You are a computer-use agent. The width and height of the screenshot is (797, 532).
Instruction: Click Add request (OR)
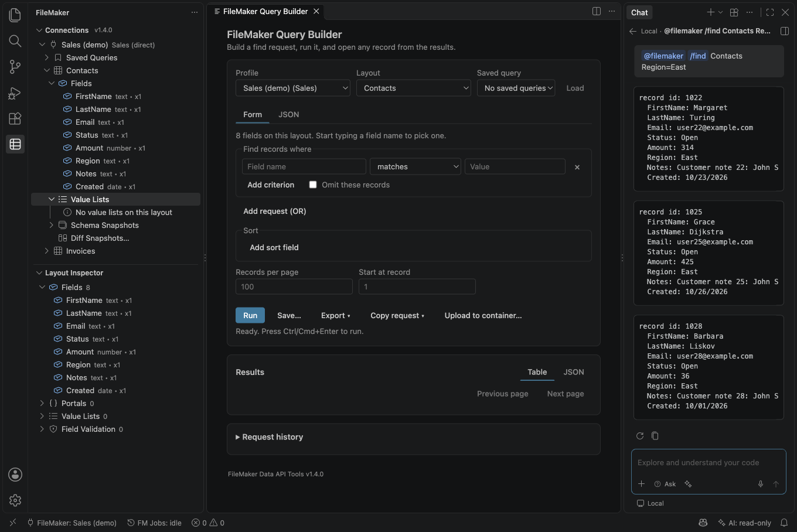point(275,211)
